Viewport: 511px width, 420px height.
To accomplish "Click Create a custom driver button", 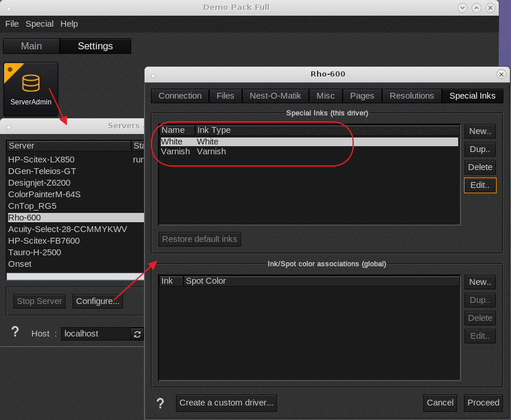I will 226,403.
